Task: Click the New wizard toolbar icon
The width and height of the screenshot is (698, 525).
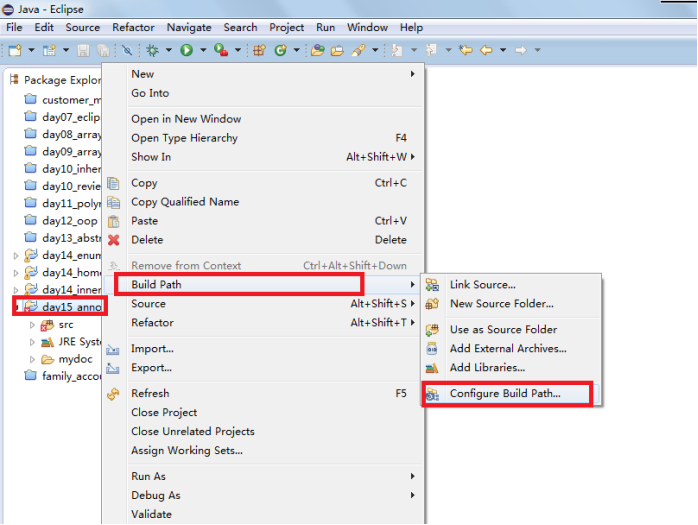Action: click(15, 50)
